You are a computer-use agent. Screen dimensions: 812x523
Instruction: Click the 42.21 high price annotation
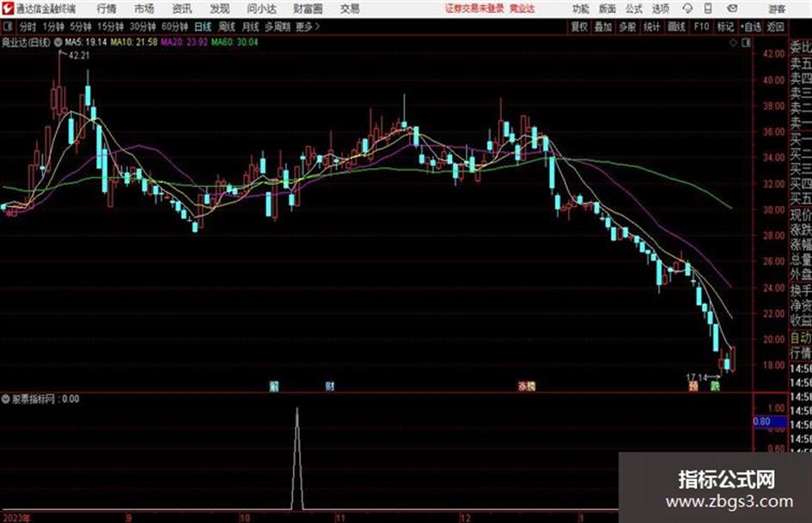(79, 55)
